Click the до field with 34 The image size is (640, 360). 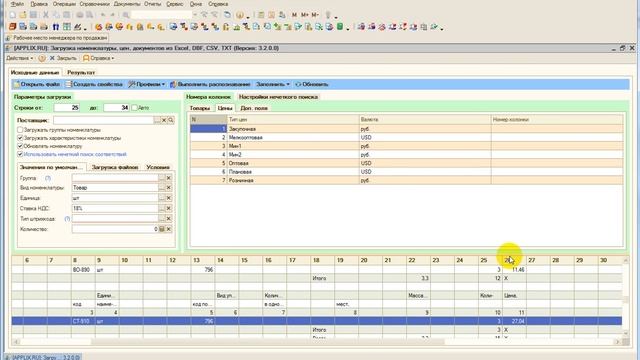[x=116, y=108]
